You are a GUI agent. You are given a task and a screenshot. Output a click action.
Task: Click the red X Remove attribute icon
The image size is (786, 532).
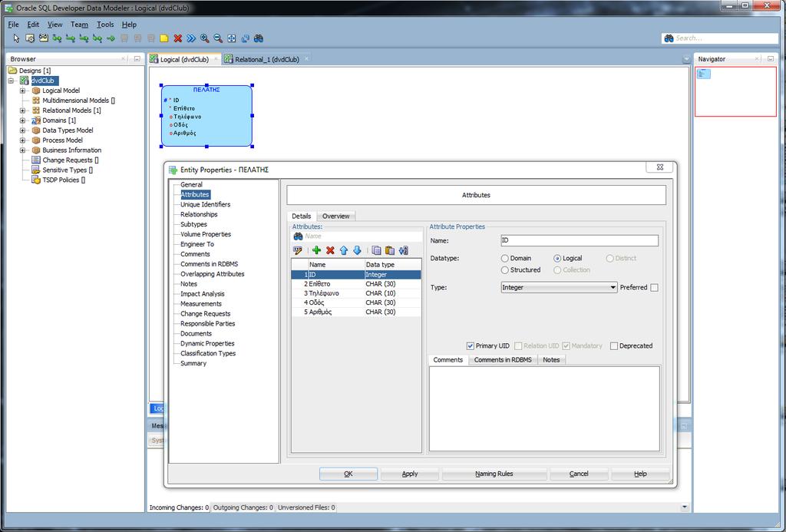[330, 250]
